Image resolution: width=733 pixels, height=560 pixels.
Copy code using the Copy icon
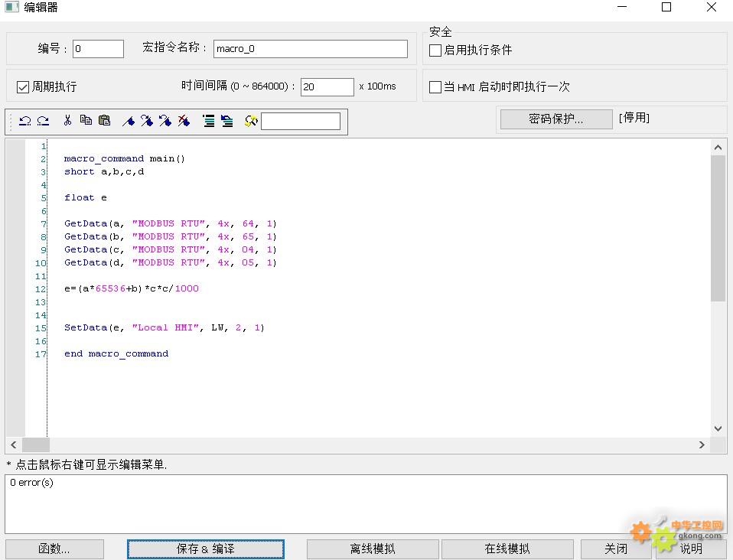tap(86, 121)
